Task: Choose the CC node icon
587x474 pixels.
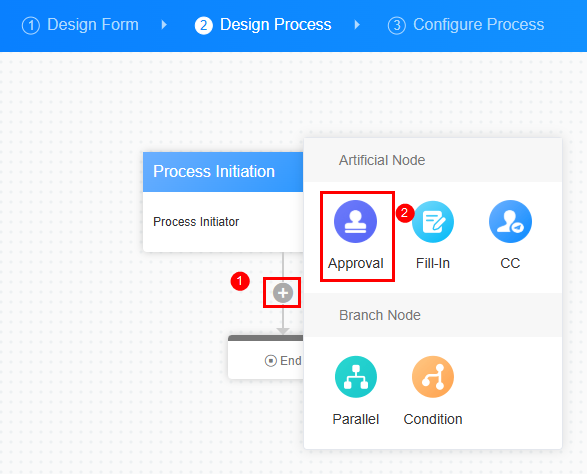Action: (x=510, y=221)
